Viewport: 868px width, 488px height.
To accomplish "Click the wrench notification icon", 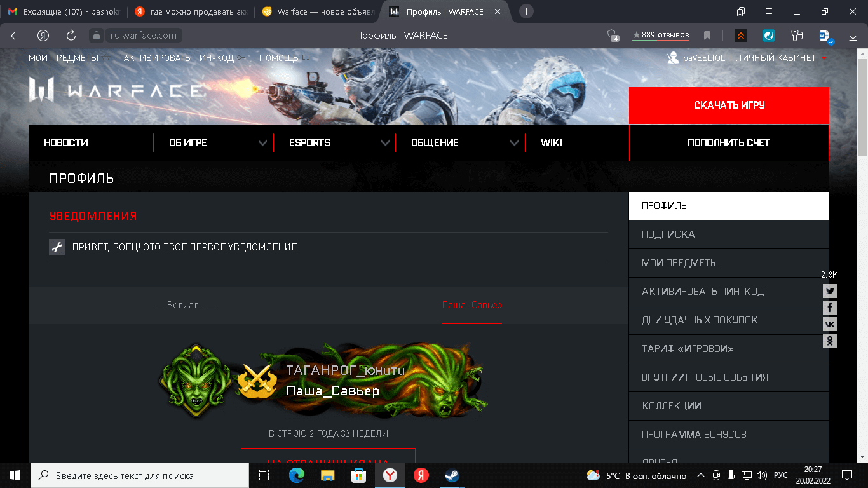I will click(57, 247).
